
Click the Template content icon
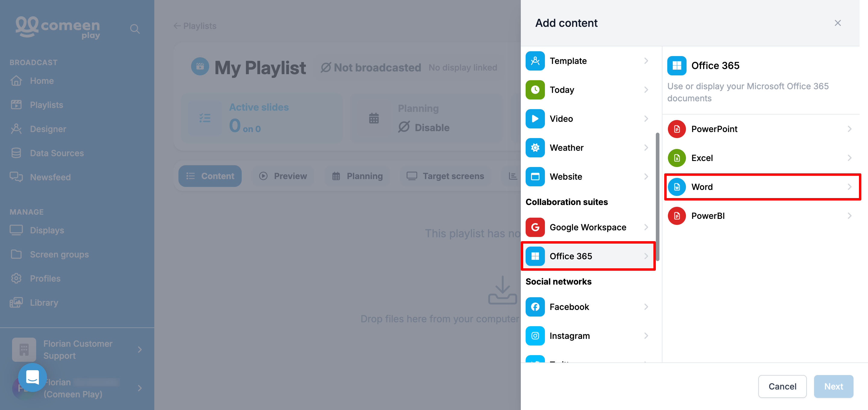[535, 61]
